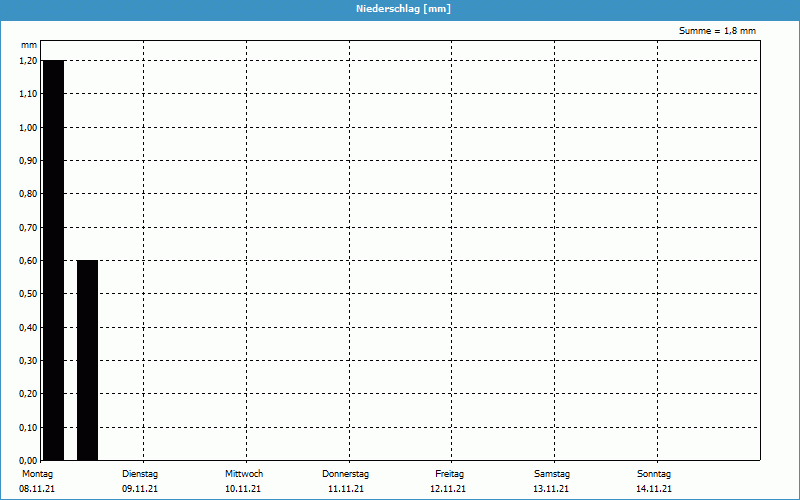800x500 pixels.
Task: Click the Niederschlag [mm] title bar
Action: point(400,9)
